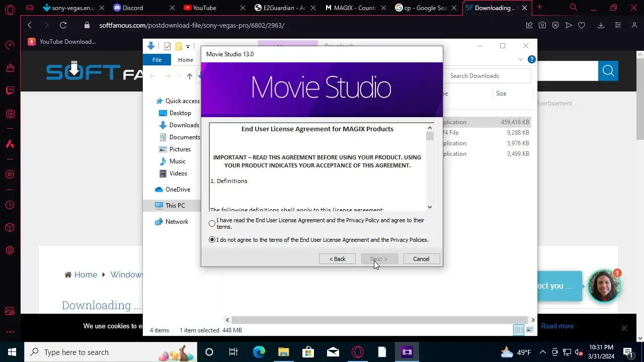644x362 pixels.
Task: Click the browser Reload icon
Action: point(63,25)
